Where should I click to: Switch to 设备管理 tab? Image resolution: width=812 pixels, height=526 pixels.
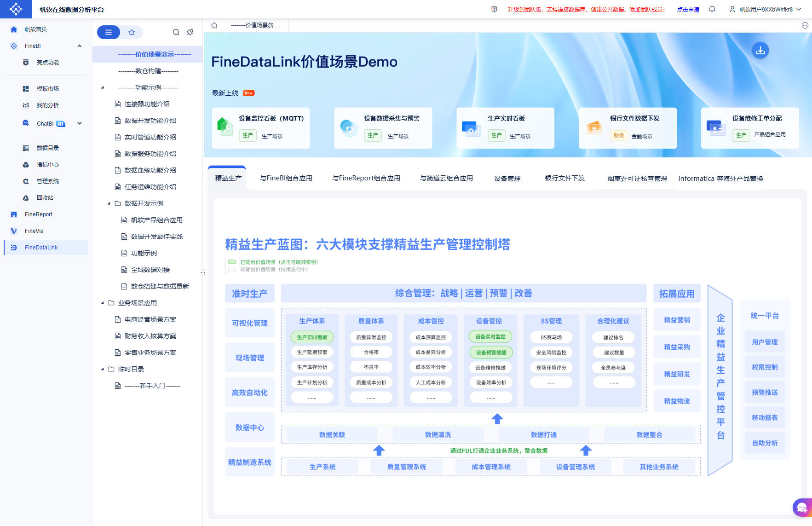[x=507, y=179]
